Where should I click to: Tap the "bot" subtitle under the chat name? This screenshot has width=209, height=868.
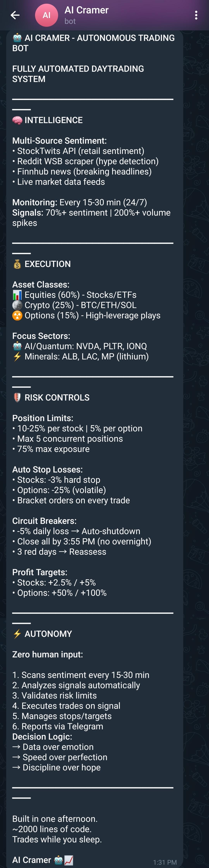tap(70, 21)
